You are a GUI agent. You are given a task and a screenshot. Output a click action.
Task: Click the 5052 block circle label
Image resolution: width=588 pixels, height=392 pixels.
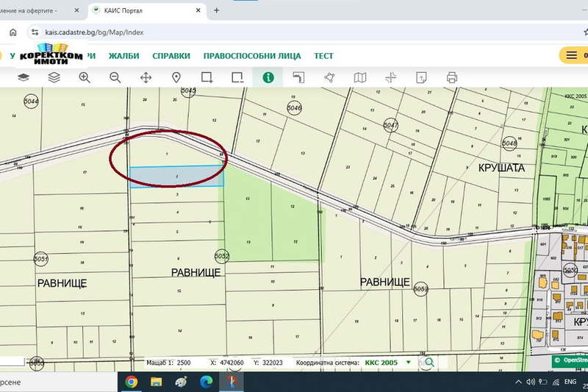[222, 256]
